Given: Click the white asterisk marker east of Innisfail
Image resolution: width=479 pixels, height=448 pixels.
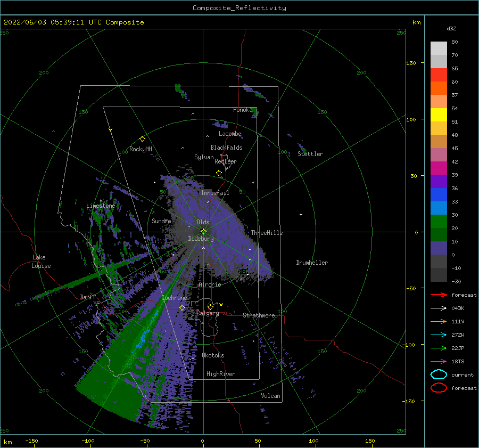Looking at the screenshot, I should tap(253, 183).
